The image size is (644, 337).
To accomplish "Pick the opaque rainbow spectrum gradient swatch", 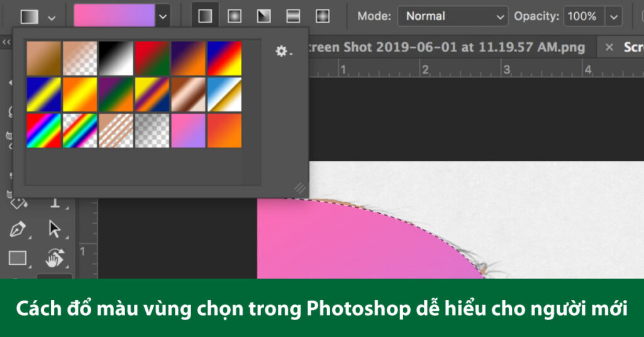I will click(43, 131).
